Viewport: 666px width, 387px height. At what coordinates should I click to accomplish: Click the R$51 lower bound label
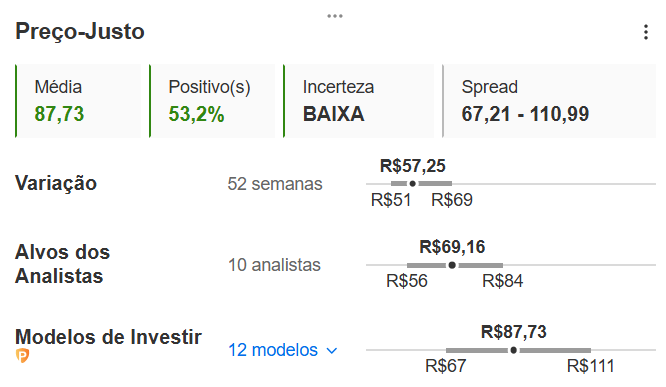(391, 200)
